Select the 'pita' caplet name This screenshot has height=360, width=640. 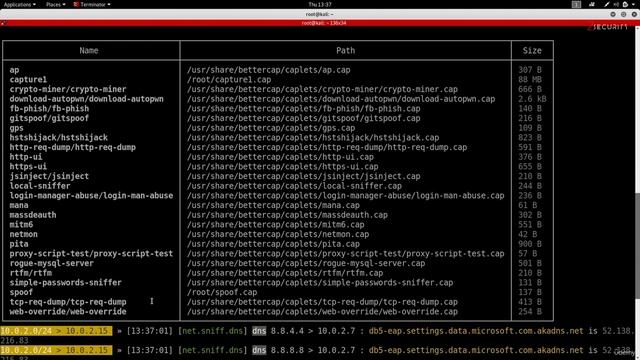19,244
